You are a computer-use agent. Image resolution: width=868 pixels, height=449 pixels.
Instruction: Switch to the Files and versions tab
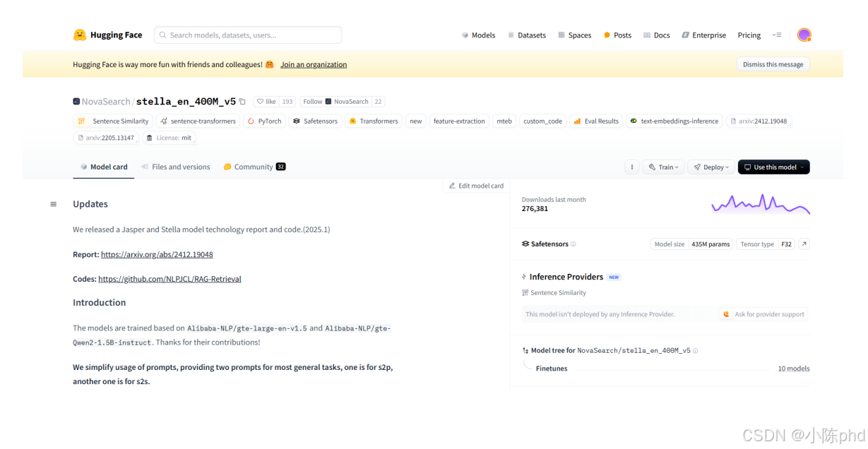[176, 167]
